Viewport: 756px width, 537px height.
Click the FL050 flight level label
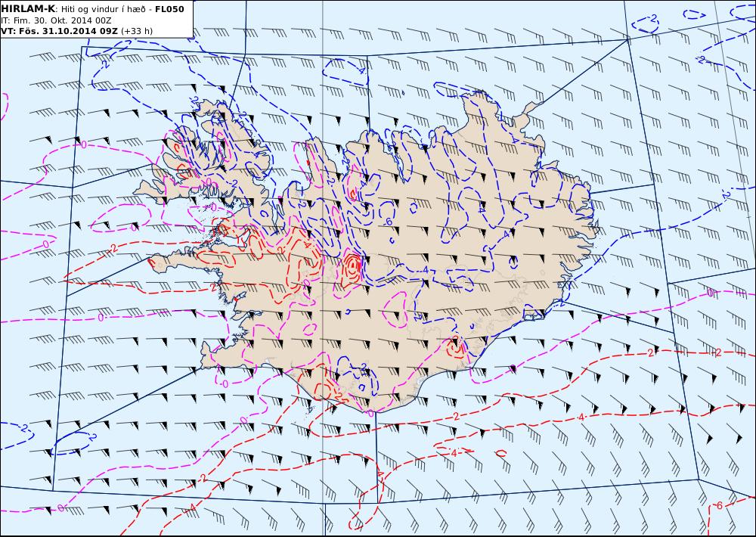tap(169, 9)
